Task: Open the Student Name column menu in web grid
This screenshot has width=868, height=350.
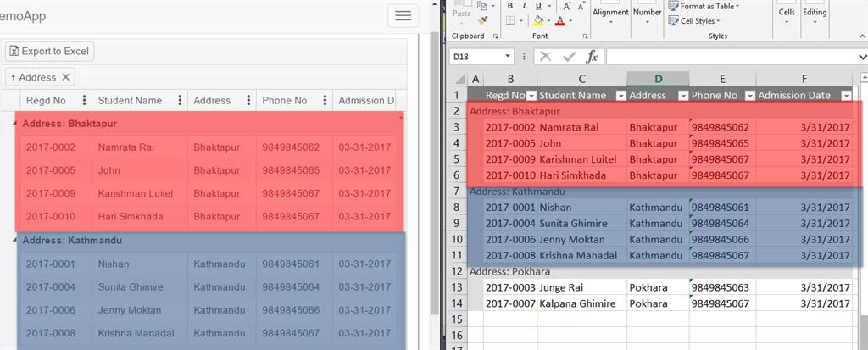Action: click(180, 100)
